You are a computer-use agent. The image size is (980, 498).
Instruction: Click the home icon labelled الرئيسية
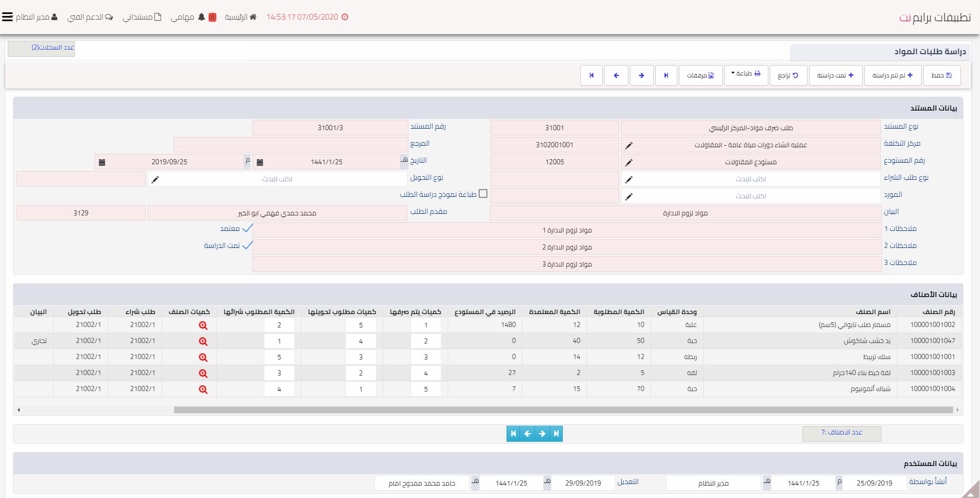point(252,17)
